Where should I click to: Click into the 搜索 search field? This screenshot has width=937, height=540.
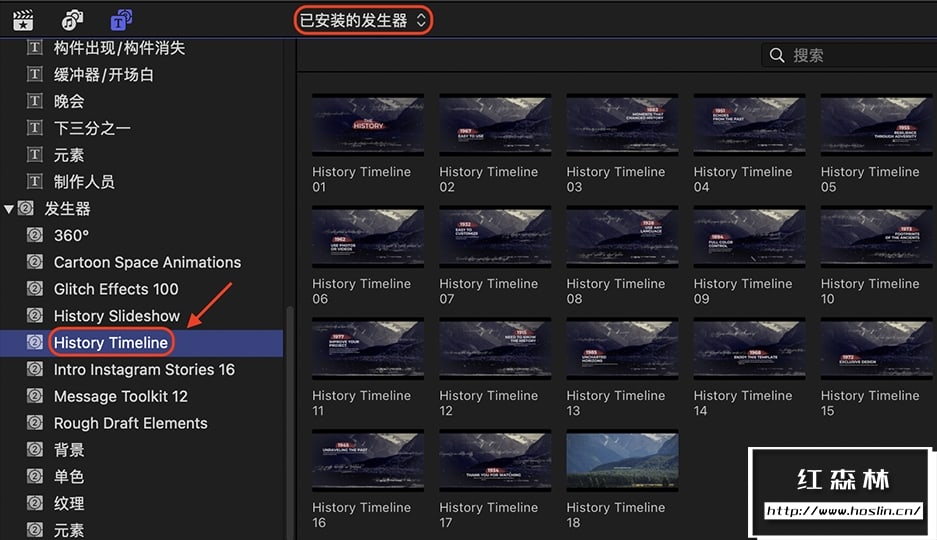[849, 56]
